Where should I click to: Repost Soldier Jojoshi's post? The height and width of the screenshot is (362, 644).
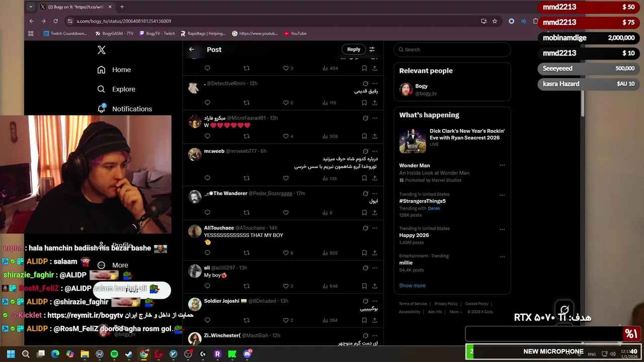pyautogui.click(x=247, y=320)
